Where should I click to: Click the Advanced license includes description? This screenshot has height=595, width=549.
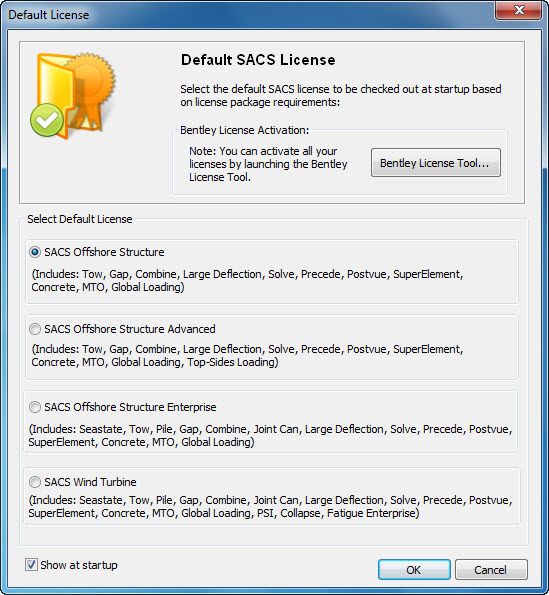(x=247, y=356)
